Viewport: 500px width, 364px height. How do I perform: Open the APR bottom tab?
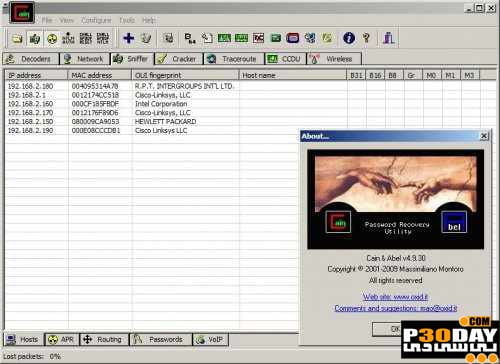coord(62,340)
